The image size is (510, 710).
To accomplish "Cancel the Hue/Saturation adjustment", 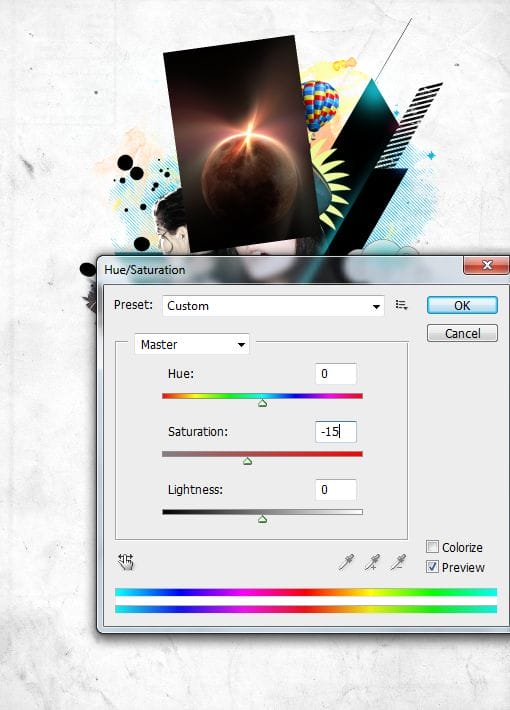I will click(x=462, y=333).
